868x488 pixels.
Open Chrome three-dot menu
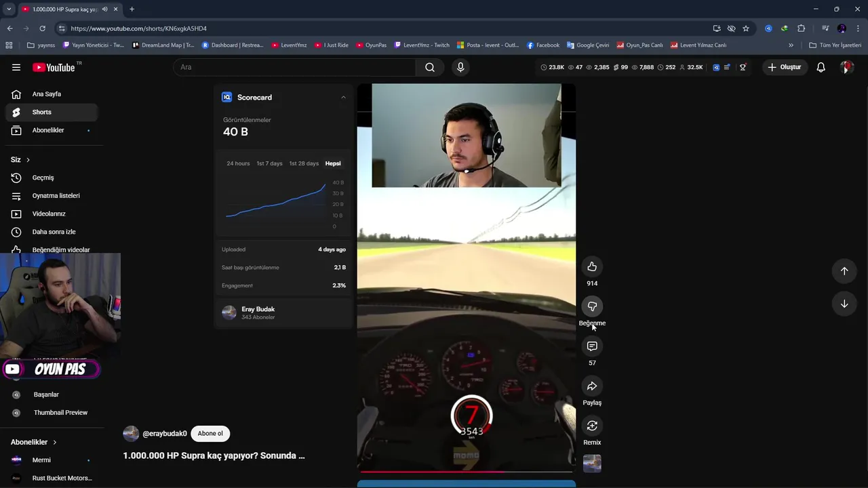858,28
